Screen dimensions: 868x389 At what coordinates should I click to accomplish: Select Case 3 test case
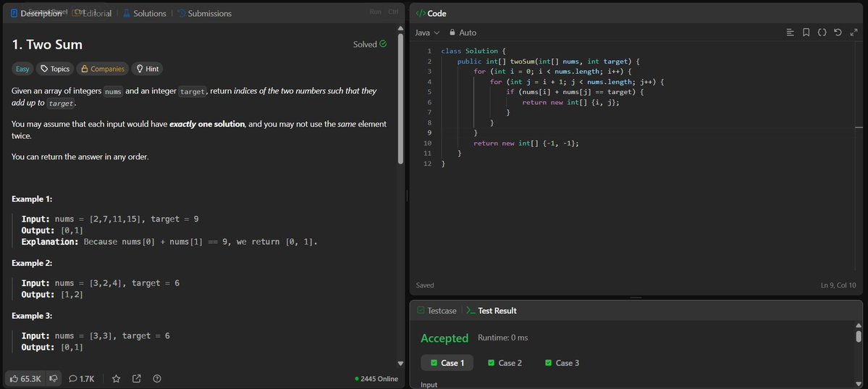(x=562, y=363)
